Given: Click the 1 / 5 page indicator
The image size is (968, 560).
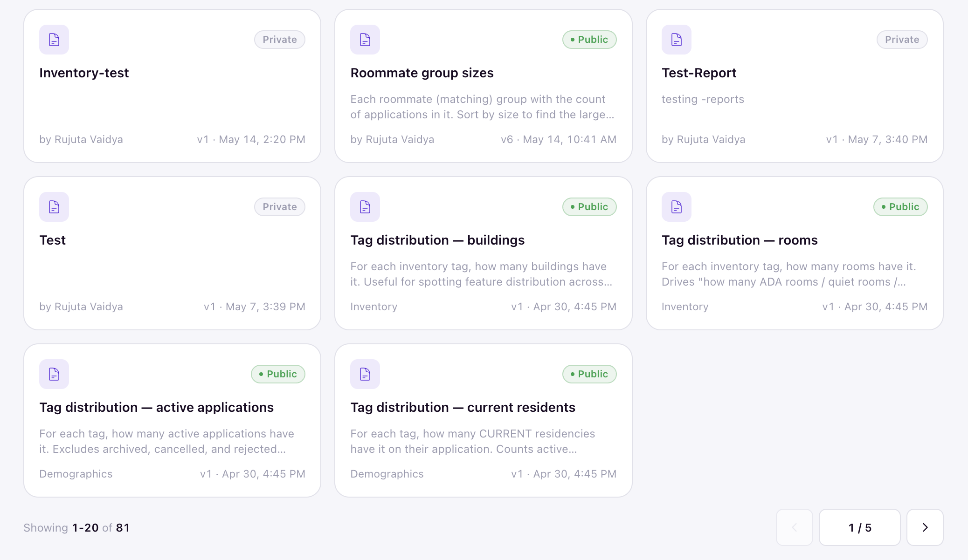Looking at the screenshot, I should click(860, 527).
